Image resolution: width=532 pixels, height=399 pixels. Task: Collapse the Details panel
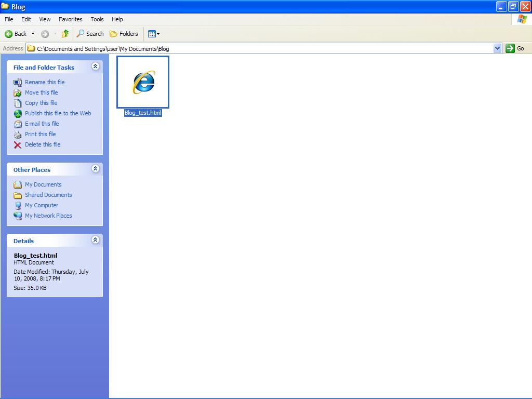[96, 240]
